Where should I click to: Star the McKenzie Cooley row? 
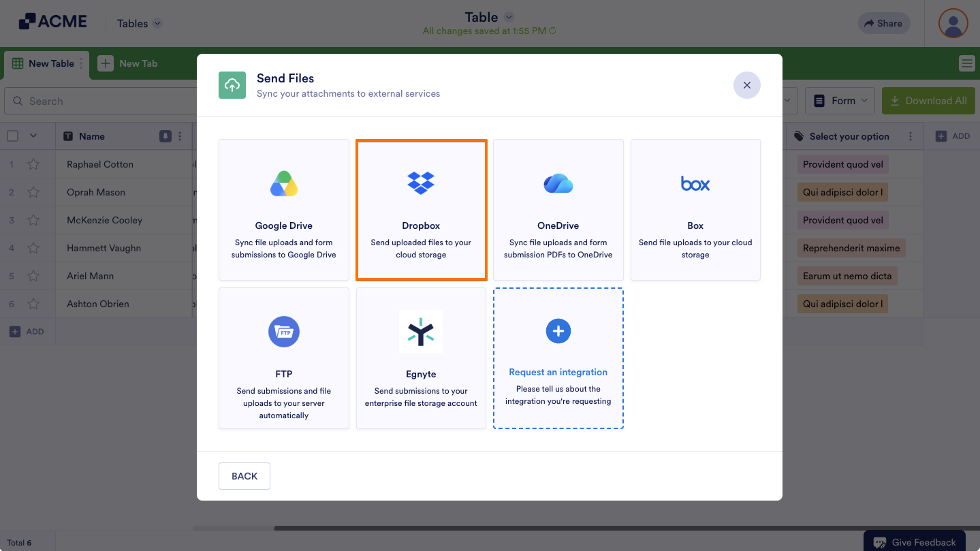(33, 220)
